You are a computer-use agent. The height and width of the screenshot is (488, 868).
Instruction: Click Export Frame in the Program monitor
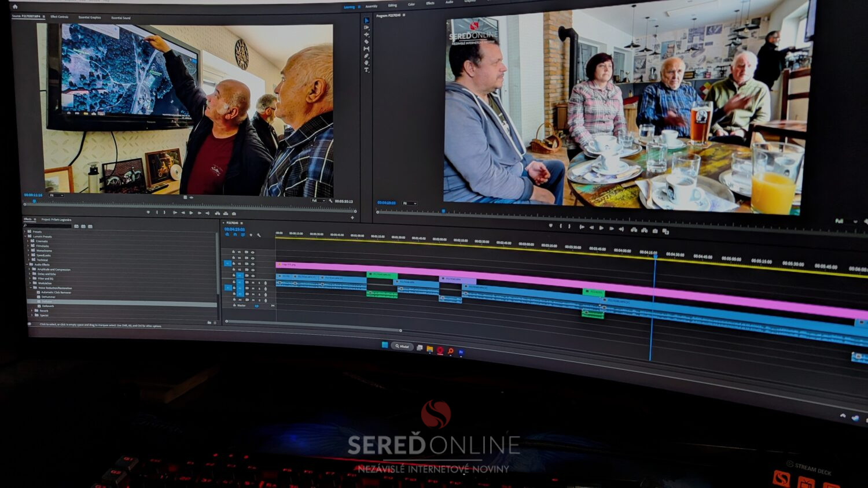(654, 231)
